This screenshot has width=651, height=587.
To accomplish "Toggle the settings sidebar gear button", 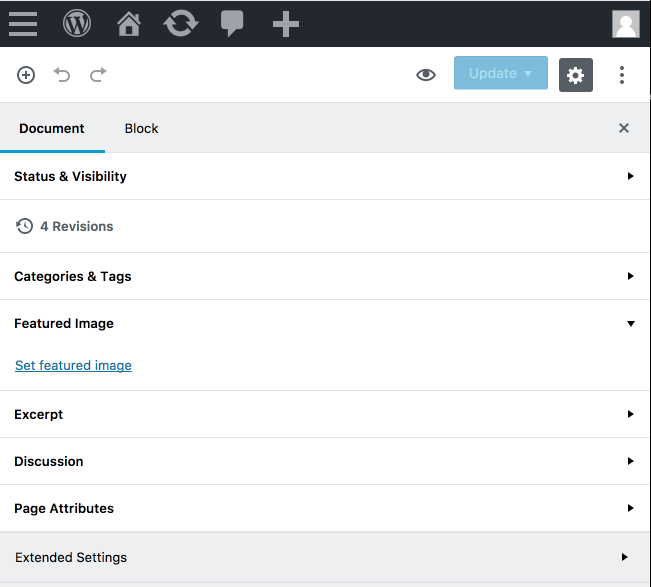I will [575, 75].
